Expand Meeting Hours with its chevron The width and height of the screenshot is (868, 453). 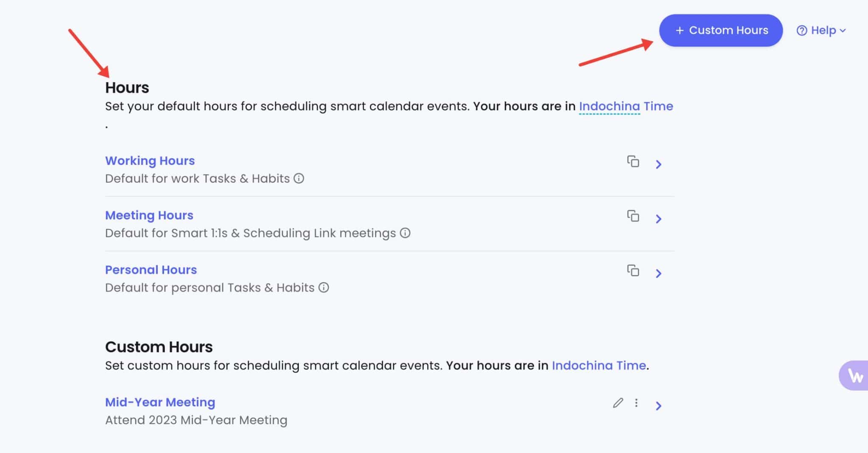coord(658,219)
